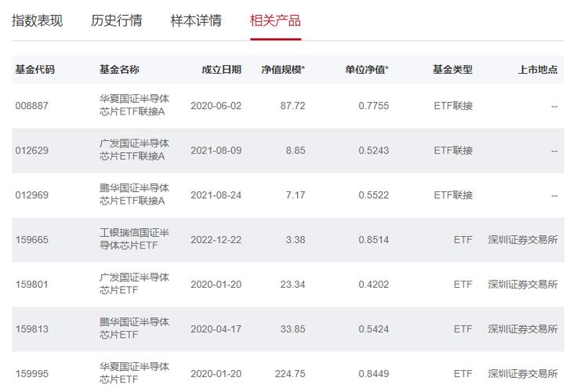Image resolution: width=580 pixels, height=392 pixels.
Task: Click net asset size 3.38
Action: (x=295, y=240)
